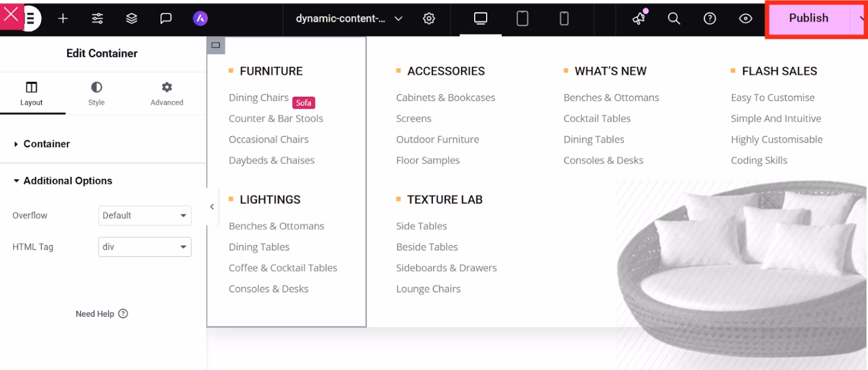Launch the AI assistant icon
The image size is (868, 370).
(200, 18)
